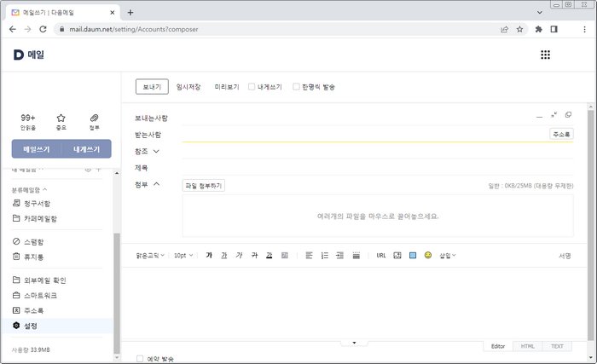The width and height of the screenshot is (597, 364).
Task: Insert an image via the picture icon
Action: pyautogui.click(x=397, y=256)
